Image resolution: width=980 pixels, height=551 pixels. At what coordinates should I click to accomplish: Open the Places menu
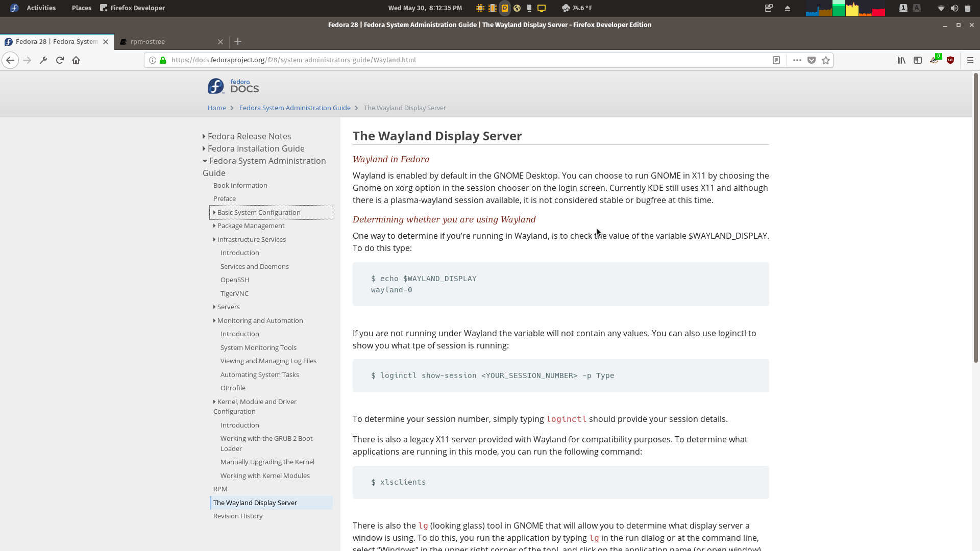(81, 8)
